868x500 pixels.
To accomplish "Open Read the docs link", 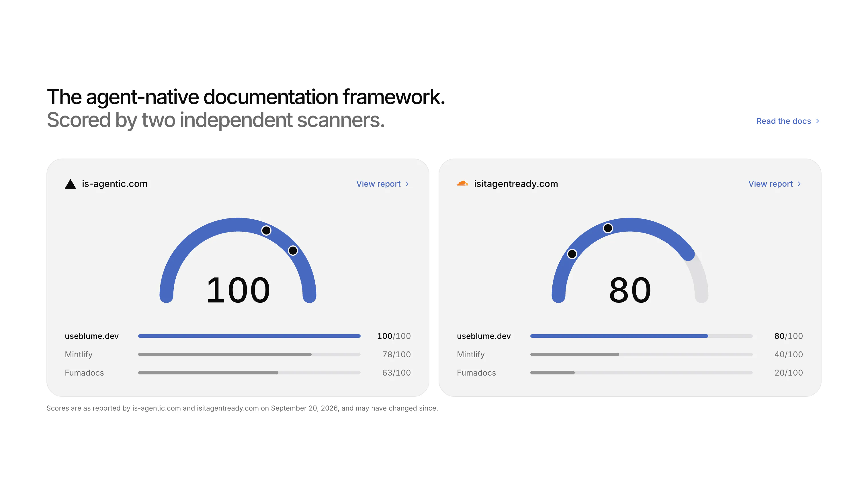I will [788, 121].
